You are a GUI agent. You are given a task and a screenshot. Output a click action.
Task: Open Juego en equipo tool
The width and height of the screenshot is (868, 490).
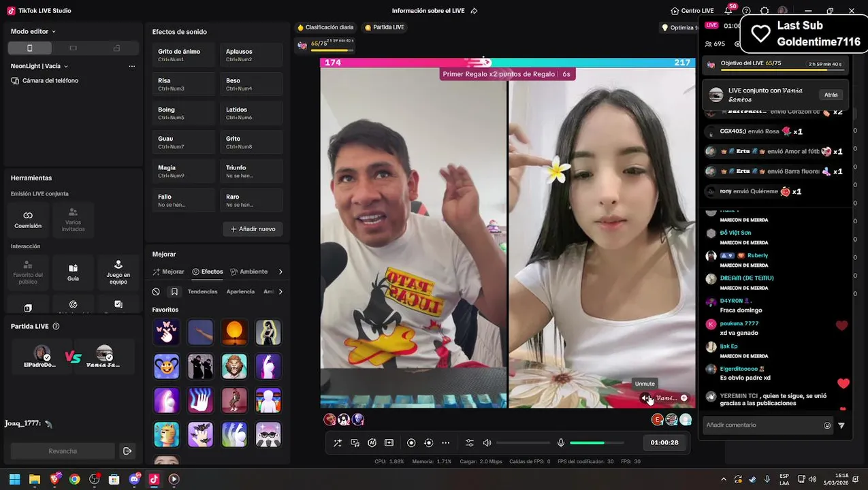118,272
